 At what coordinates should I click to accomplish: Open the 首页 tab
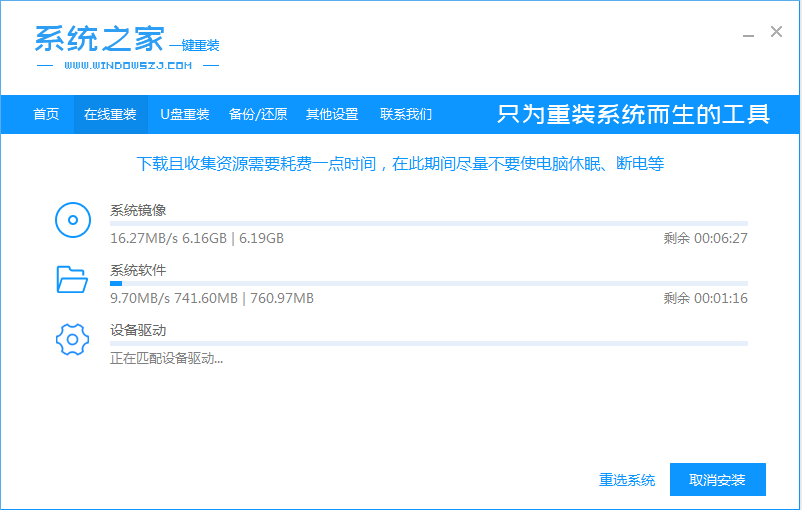click(46, 114)
